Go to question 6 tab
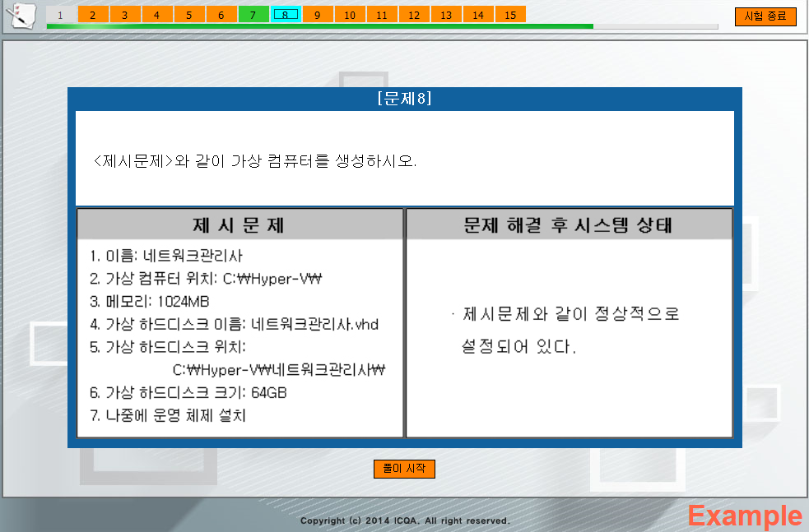Viewport: 809px width, 532px height. (221, 15)
